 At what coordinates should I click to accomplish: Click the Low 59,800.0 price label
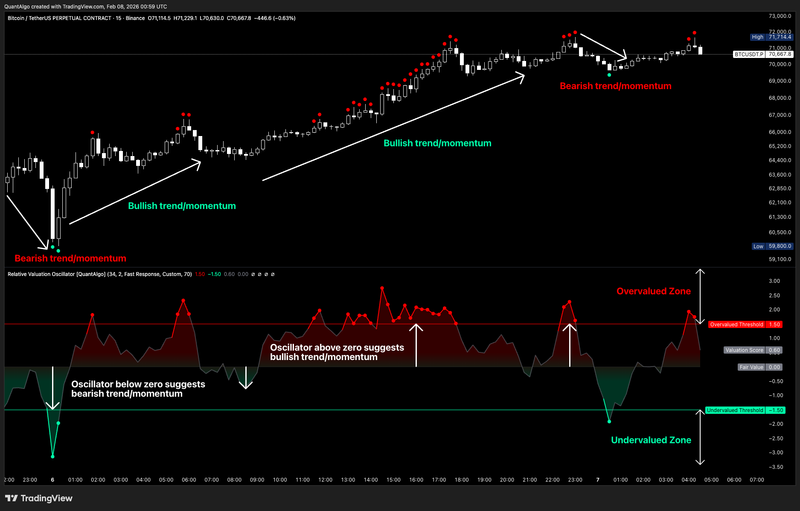pos(772,246)
